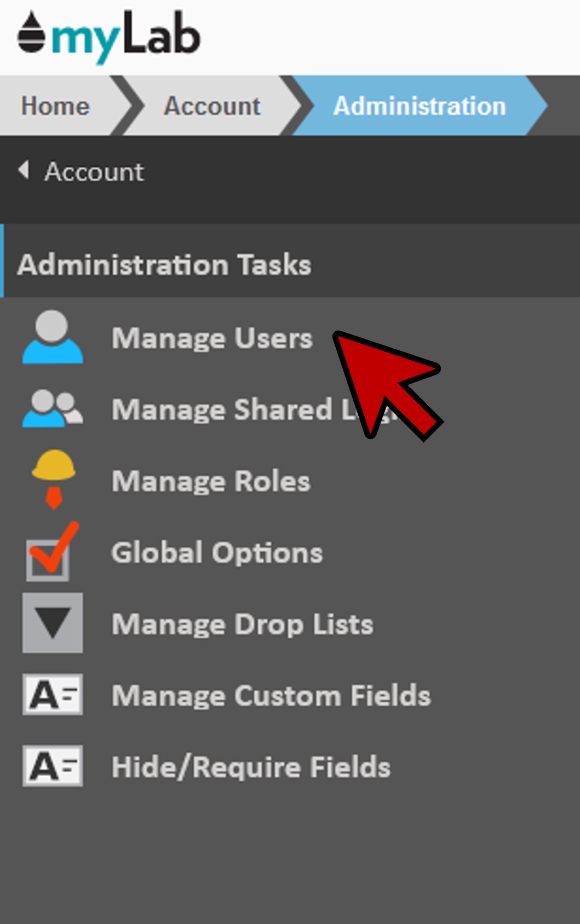580x924 pixels.
Task: Open the Manage Custom Fields text link
Action: (x=271, y=696)
